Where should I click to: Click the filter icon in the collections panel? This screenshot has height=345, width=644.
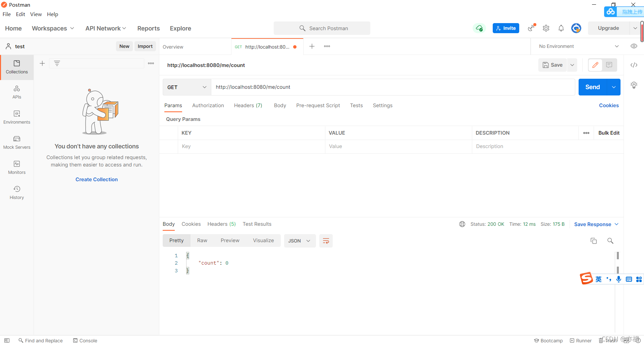tap(57, 63)
